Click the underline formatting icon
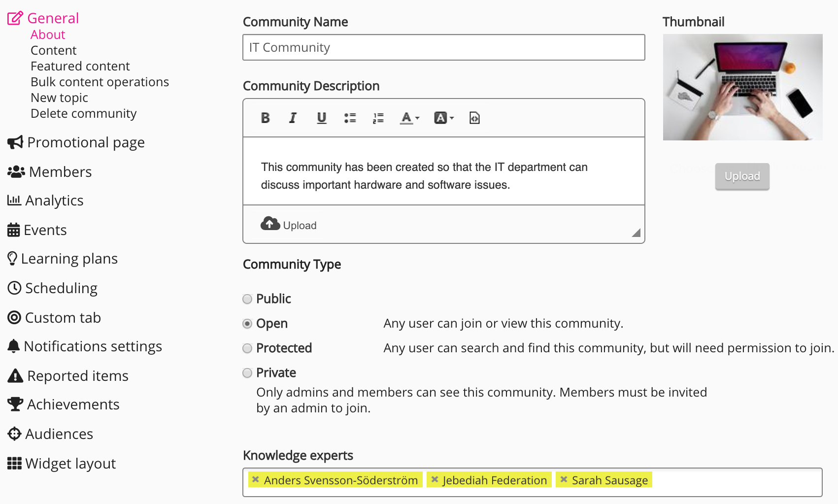The image size is (838, 504). (x=321, y=118)
